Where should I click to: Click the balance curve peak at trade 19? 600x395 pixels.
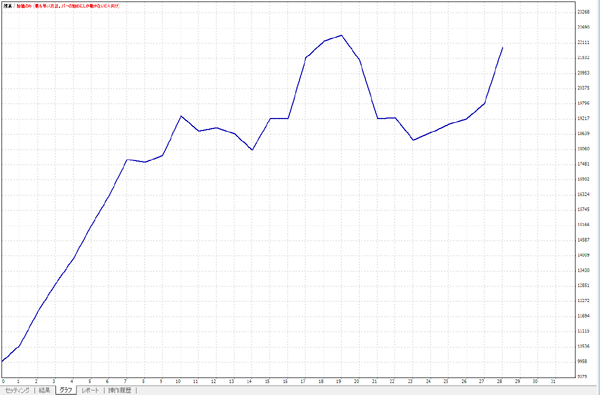341,36
